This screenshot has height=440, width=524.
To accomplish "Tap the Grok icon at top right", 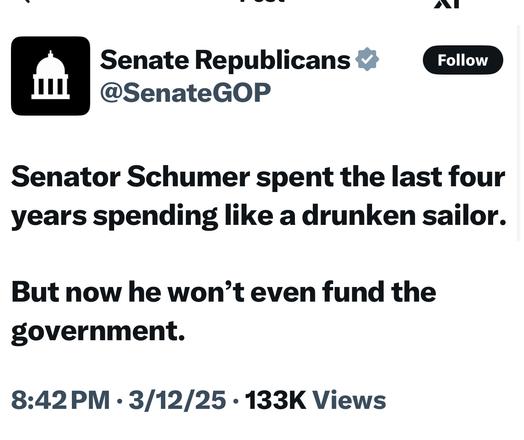I will tap(447, 3).
